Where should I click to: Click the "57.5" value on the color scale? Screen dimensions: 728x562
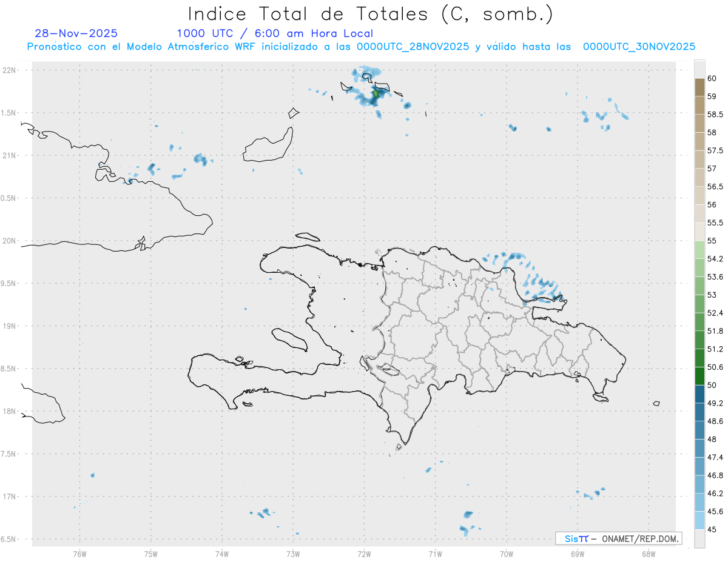715,150
